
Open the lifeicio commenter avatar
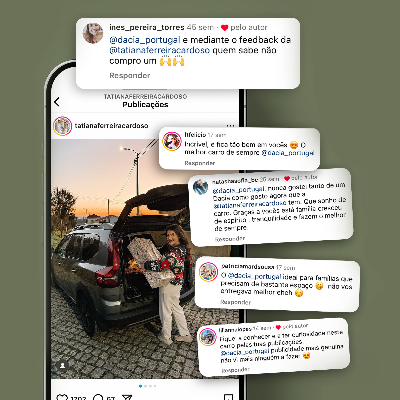[172, 141]
